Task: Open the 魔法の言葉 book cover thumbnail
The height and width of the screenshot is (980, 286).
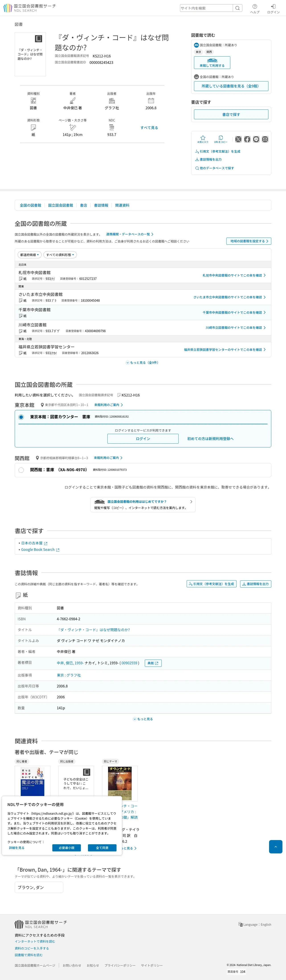Action: pos(32,781)
